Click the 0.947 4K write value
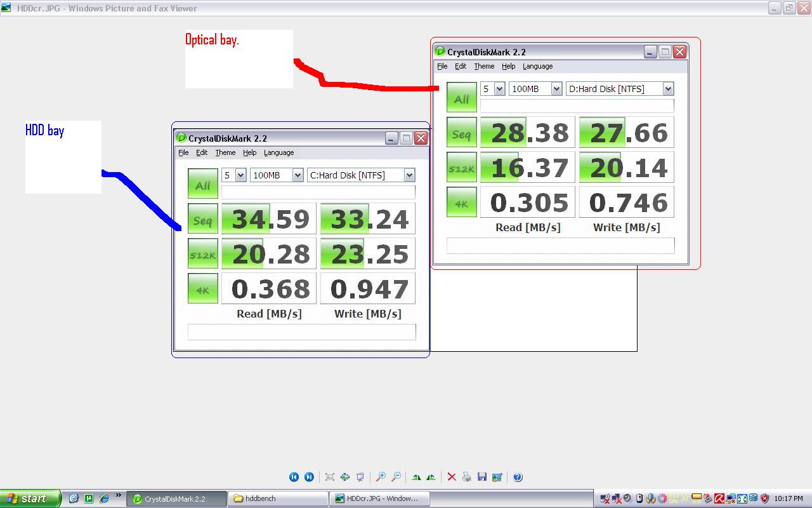 pyautogui.click(x=368, y=289)
